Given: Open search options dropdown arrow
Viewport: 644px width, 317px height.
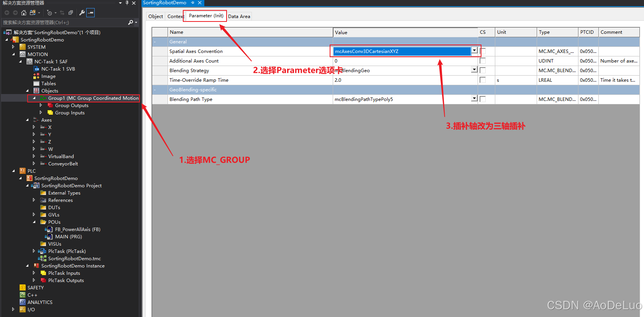Looking at the screenshot, I should click(x=136, y=22).
